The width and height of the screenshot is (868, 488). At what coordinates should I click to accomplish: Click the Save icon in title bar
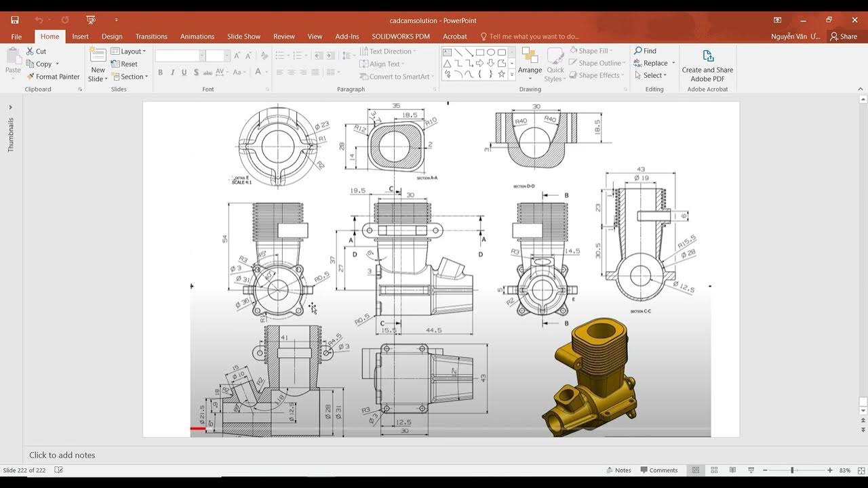pyautogui.click(x=15, y=20)
